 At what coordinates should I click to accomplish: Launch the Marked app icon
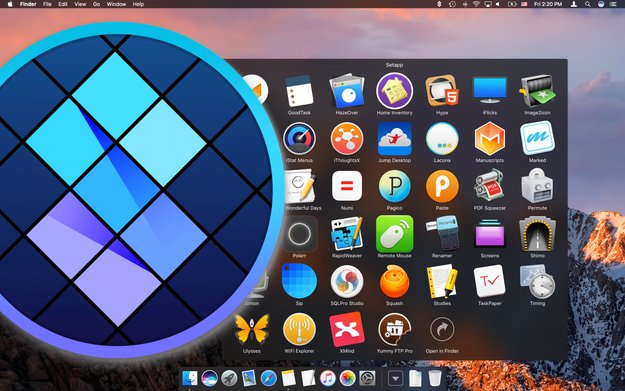coord(537,139)
